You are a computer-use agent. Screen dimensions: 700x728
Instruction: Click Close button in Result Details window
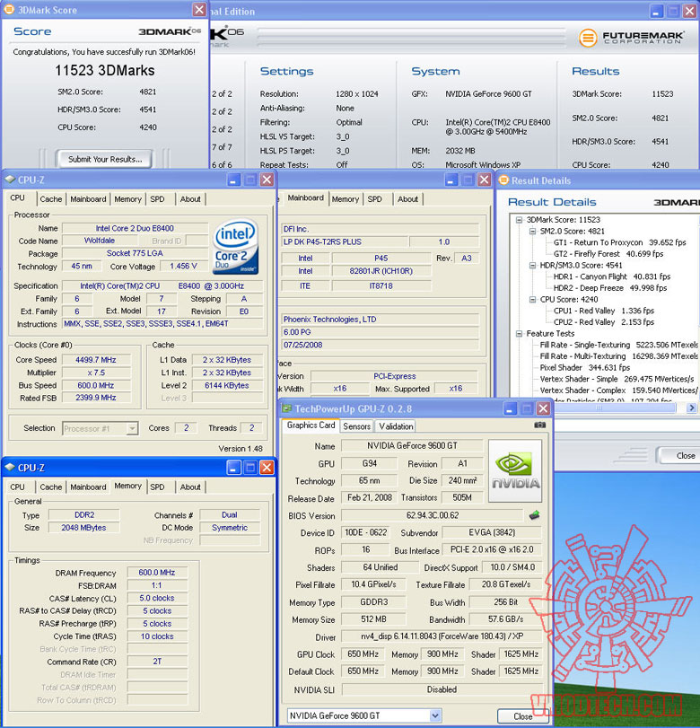pyautogui.click(x=680, y=455)
